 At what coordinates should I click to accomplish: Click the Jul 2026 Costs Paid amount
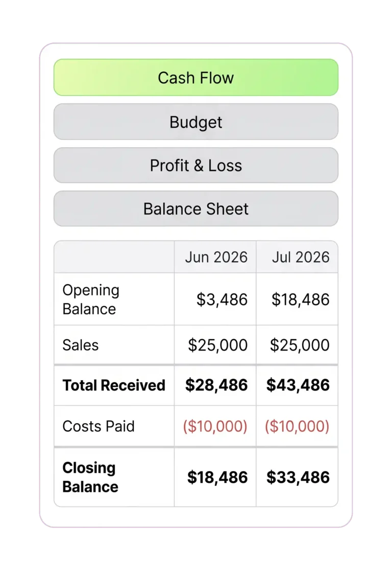[297, 426]
